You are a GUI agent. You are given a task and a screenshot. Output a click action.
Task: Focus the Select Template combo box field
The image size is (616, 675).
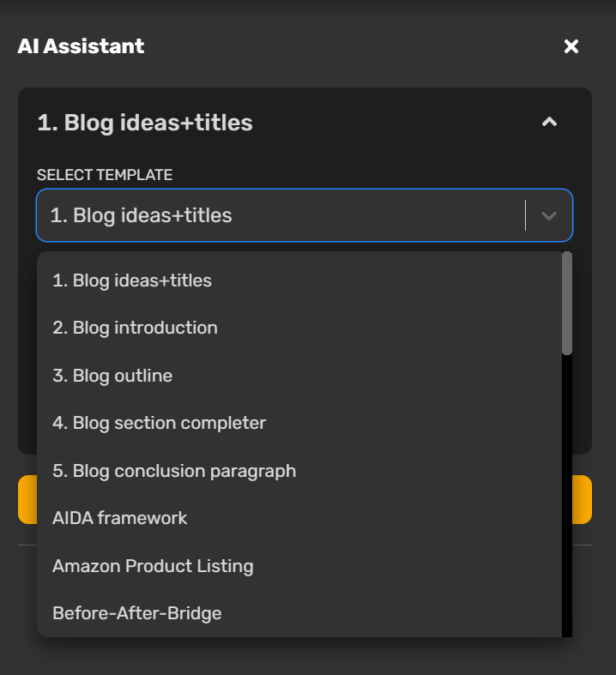pyautogui.click(x=305, y=215)
